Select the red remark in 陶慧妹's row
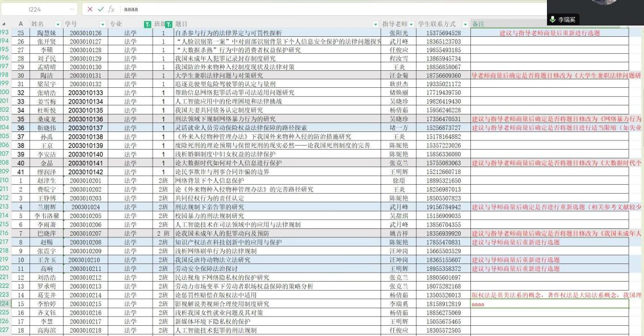 [x=550, y=33]
